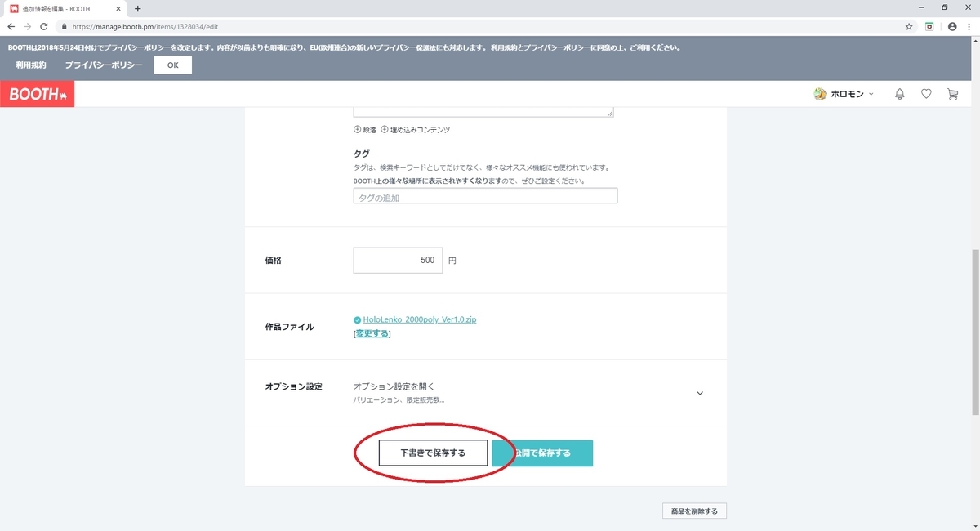Select the 追加情報を編集 browser tab
The height and width of the screenshot is (531, 980).
(x=57, y=8)
